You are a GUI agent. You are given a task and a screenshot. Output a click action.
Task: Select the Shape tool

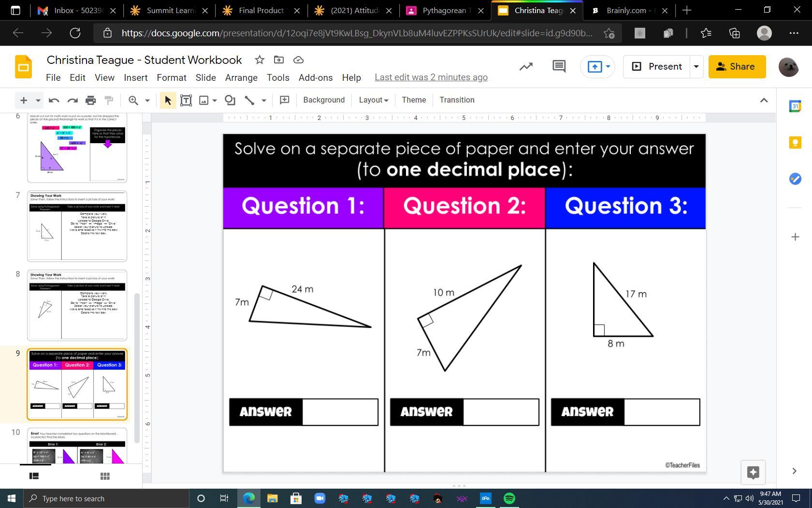click(x=230, y=100)
